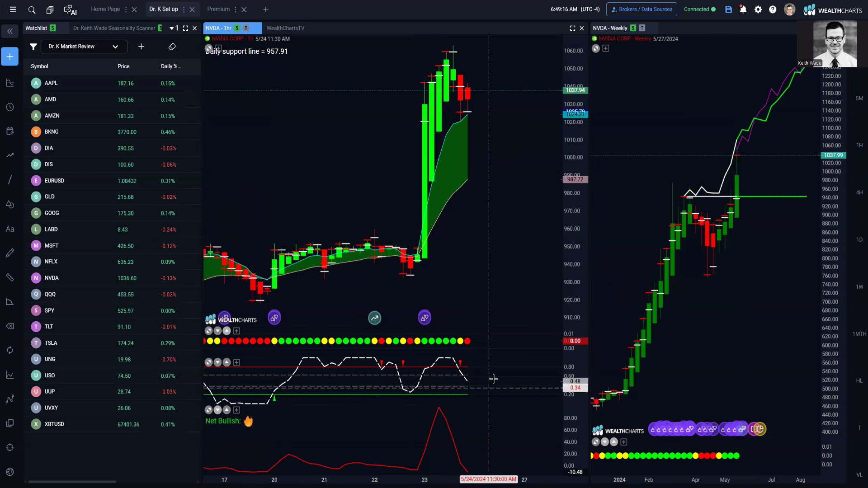Image resolution: width=868 pixels, height=488 pixels.
Task: Expand white oscillator indicator settings arrow
Action: click(x=217, y=362)
